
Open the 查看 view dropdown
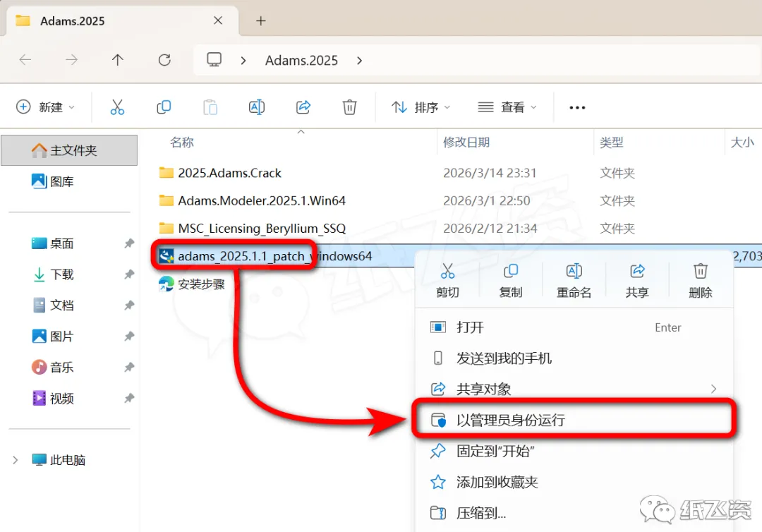pyautogui.click(x=507, y=107)
